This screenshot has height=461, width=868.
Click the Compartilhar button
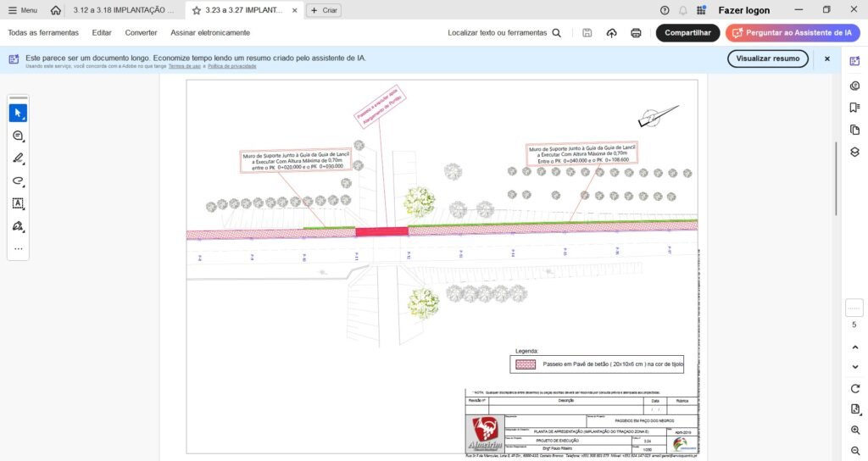click(x=687, y=33)
